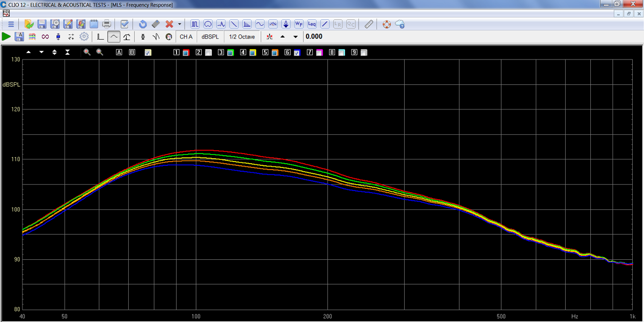Click the blue circular undo arrow icon
The image size is (644, 322).
click(x=143, y=24)
